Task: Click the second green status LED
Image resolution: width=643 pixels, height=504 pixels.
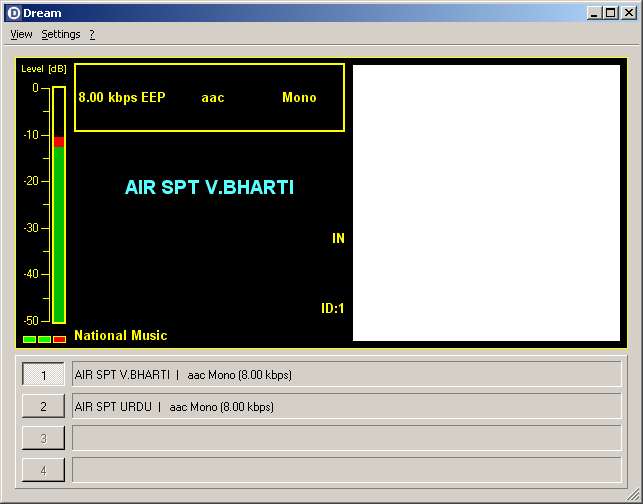Action: click(44, 339)
